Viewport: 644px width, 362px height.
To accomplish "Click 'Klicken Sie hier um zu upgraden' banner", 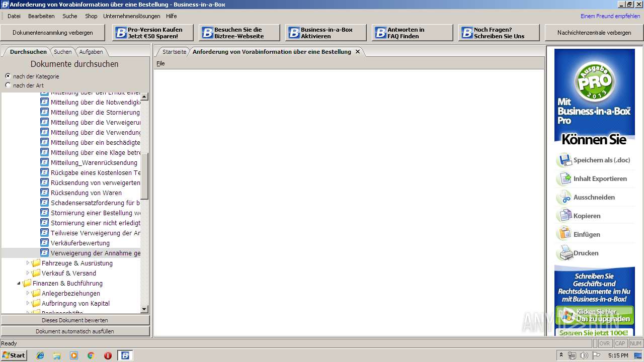I will (594, 315).
